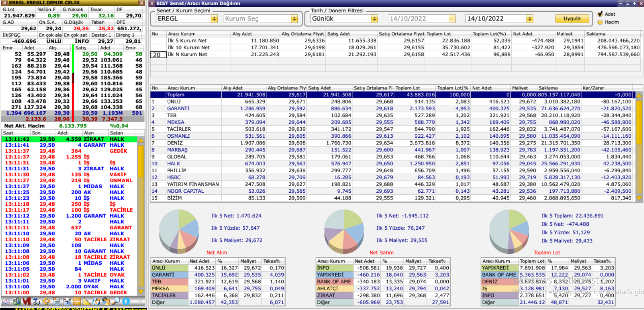The image size is (644, 310).
Task: Click the Alan column header in the trade list
Action: tap(95, 133)
